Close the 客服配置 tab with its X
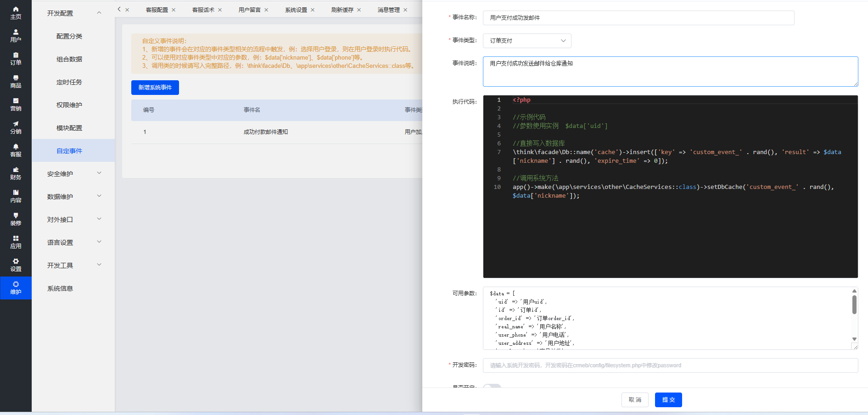 (174, 10)
